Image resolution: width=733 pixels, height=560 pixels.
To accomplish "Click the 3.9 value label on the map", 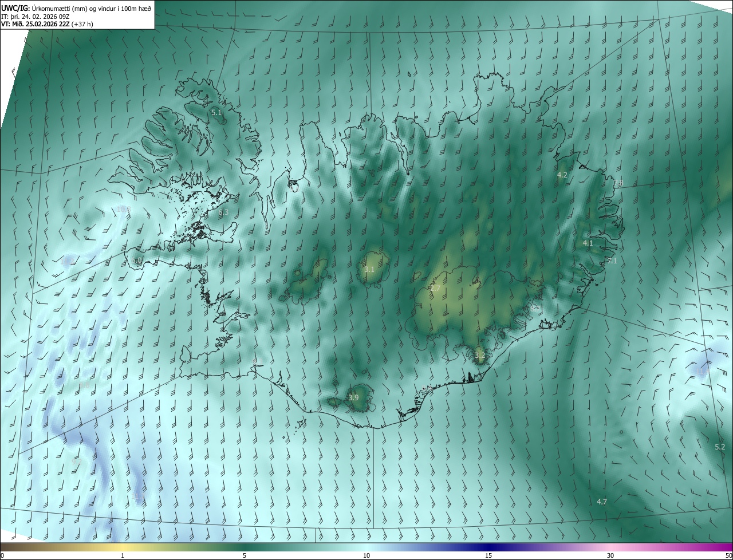I will click(353, 397).
